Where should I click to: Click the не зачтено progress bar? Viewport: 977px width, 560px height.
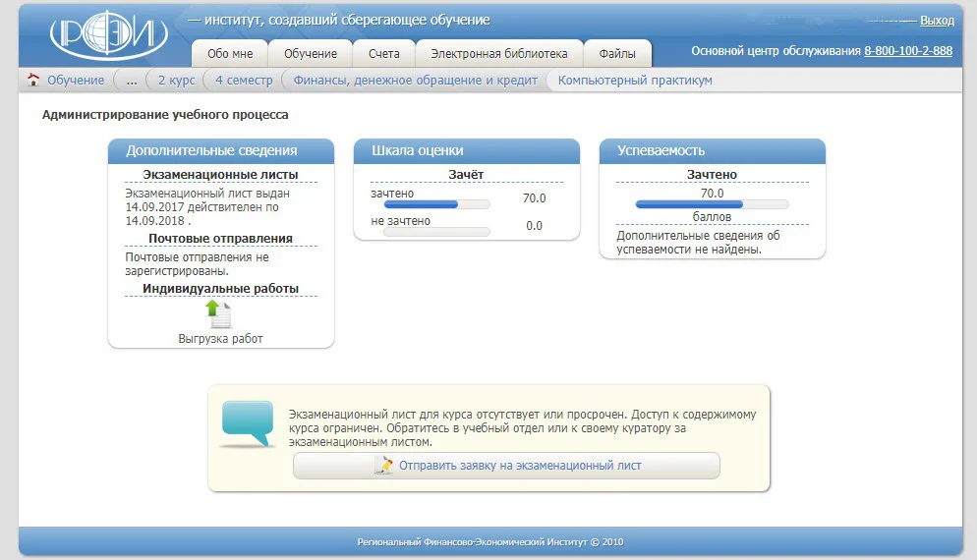click(x=436, y=232)
